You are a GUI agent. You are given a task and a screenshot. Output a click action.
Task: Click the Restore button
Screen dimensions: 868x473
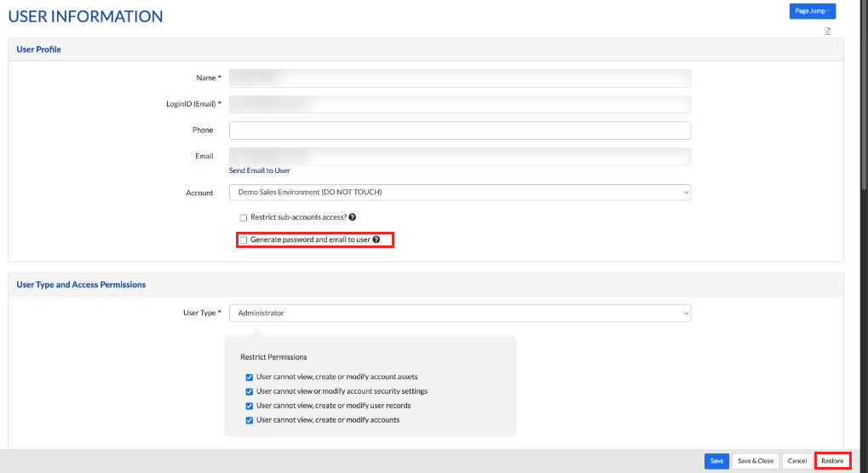point(832,461)
